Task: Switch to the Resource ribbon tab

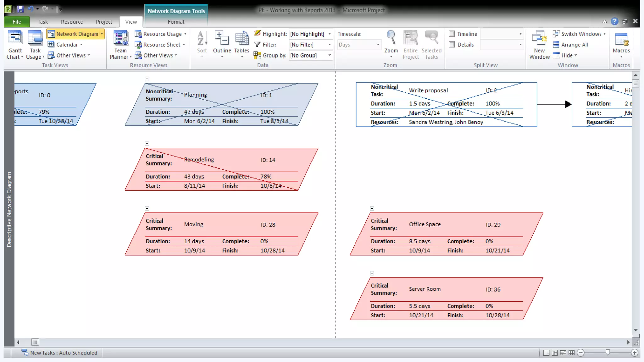Action: tap(72, 22)
